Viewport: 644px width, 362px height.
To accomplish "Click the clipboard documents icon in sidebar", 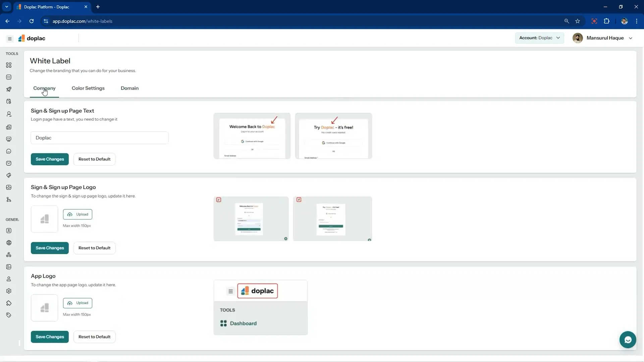I will pyautogui.click(x=9, y=127).
